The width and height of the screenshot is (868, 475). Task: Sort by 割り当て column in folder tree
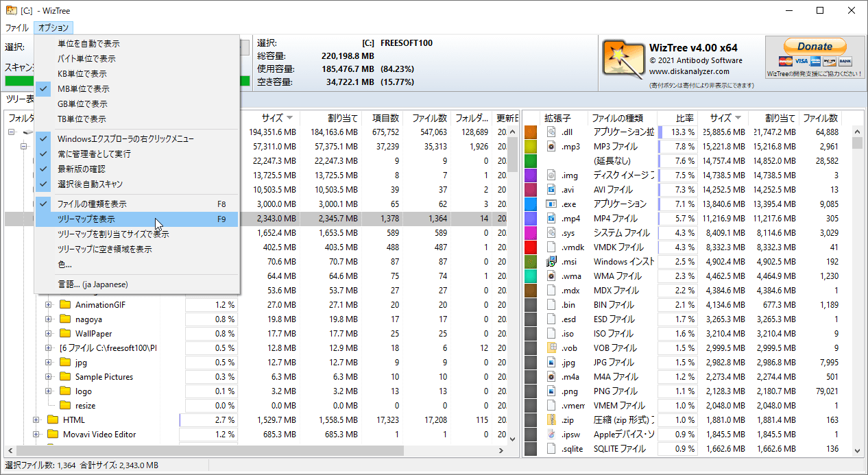[x=331, y=118]
